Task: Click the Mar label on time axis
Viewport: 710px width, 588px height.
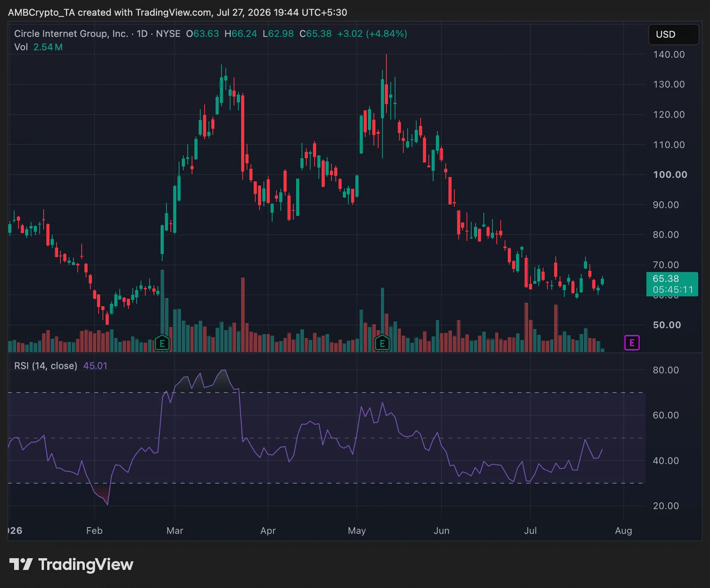Action: [175, 531]
